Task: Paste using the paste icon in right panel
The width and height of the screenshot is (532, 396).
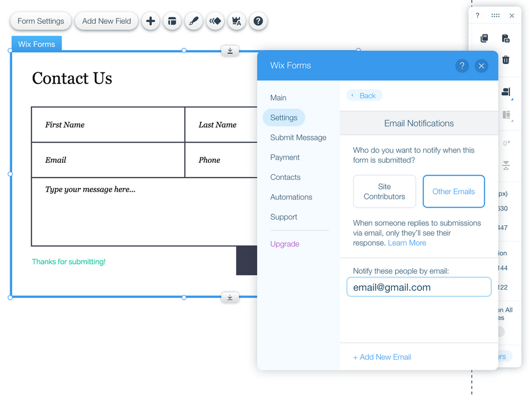Action: (x=506, y=38)
